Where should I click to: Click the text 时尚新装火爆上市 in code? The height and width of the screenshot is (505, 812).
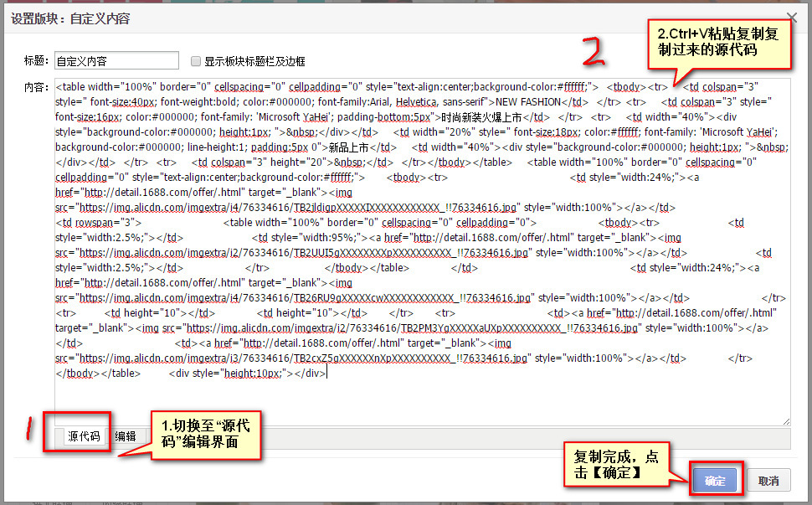click(x=481, y=117)
